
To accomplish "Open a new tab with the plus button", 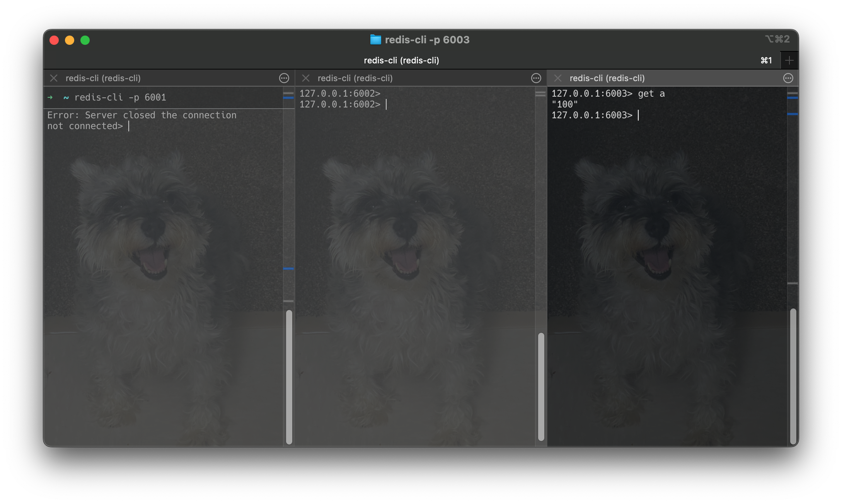I will click(x=790, y=60).
